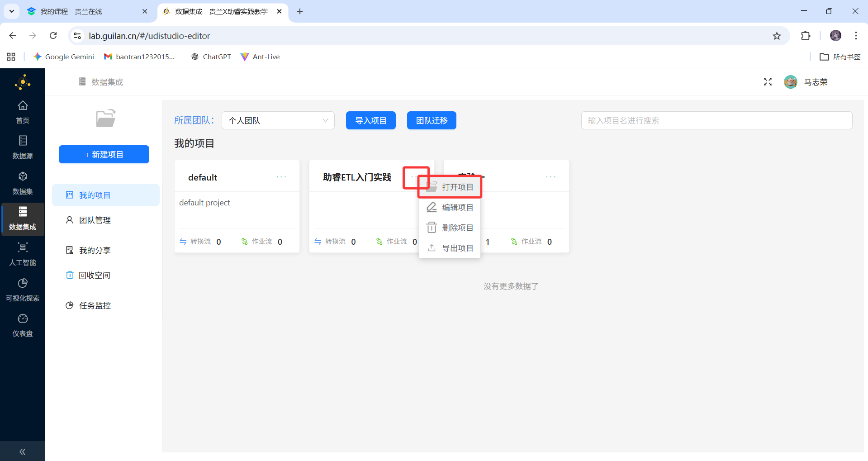Open the three-dot menu on the third project card
Viewport: 868px width, 461px height.
coord(550,177)
